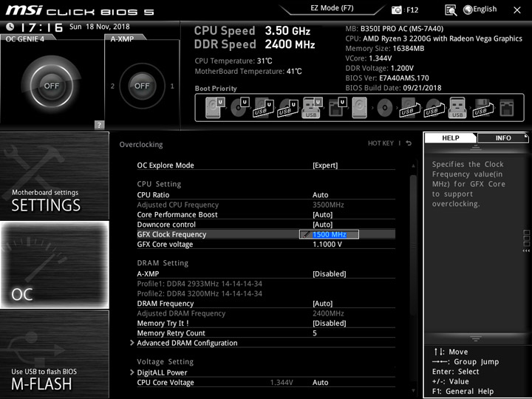This screenshot has width=532, height=399.
Task: Select the UEFI USB CD/DVD boot icon
Action: [x=288, y=108]
